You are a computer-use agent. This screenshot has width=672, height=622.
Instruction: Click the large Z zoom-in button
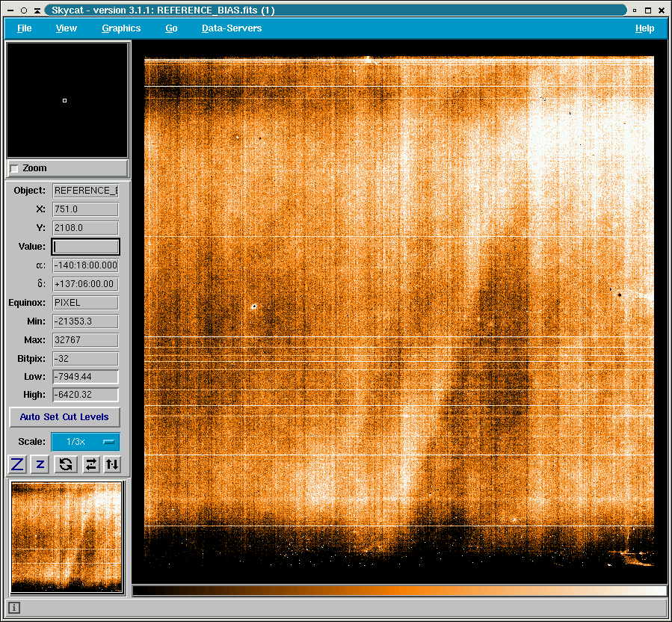point(17,464)
